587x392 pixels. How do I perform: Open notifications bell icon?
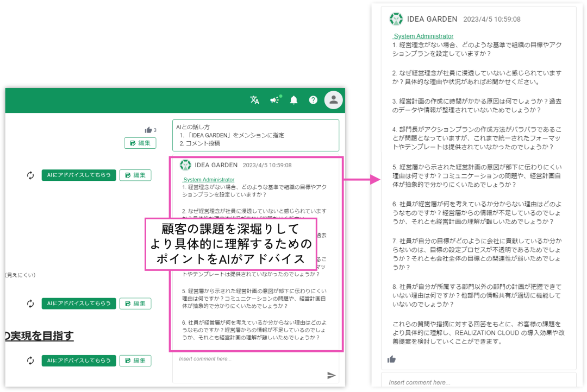pos(294,100)
